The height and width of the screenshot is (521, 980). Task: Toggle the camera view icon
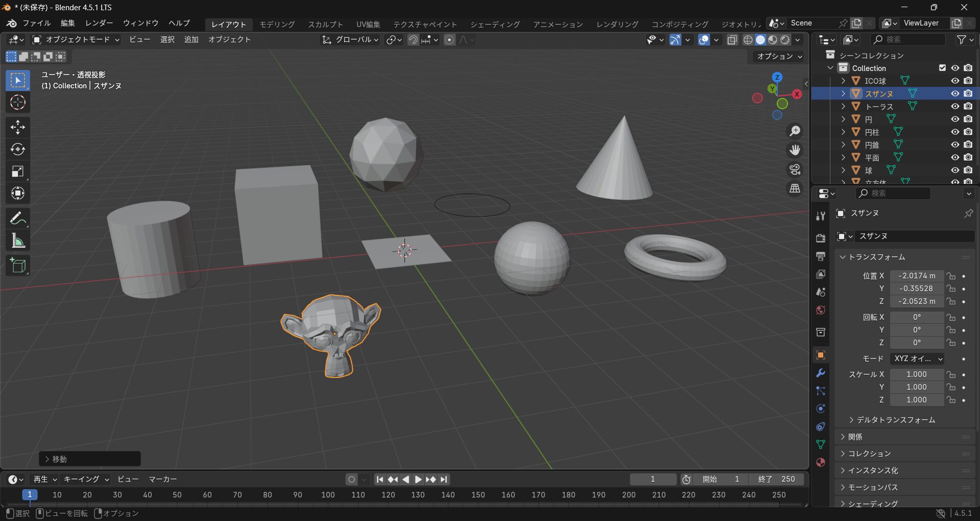795,170
